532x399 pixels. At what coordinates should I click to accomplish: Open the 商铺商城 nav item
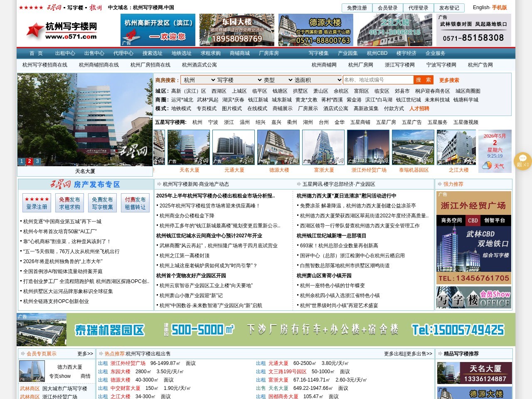click(x=240, y=53)
